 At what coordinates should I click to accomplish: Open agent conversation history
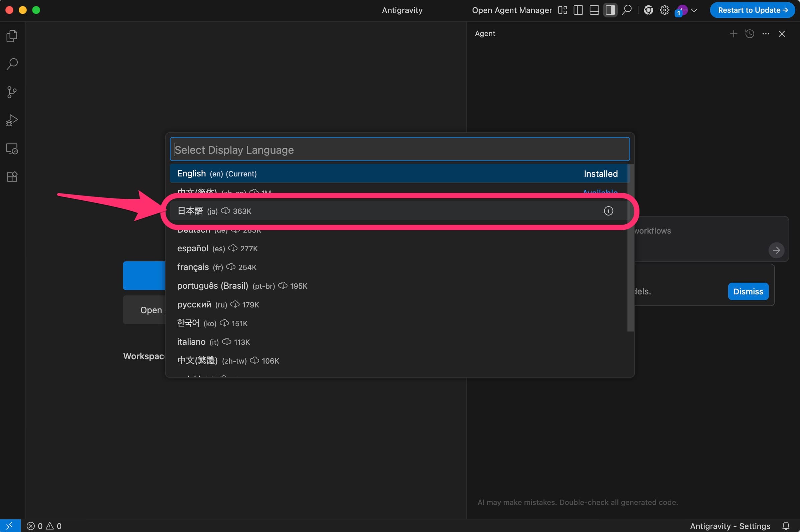[749, 34]
